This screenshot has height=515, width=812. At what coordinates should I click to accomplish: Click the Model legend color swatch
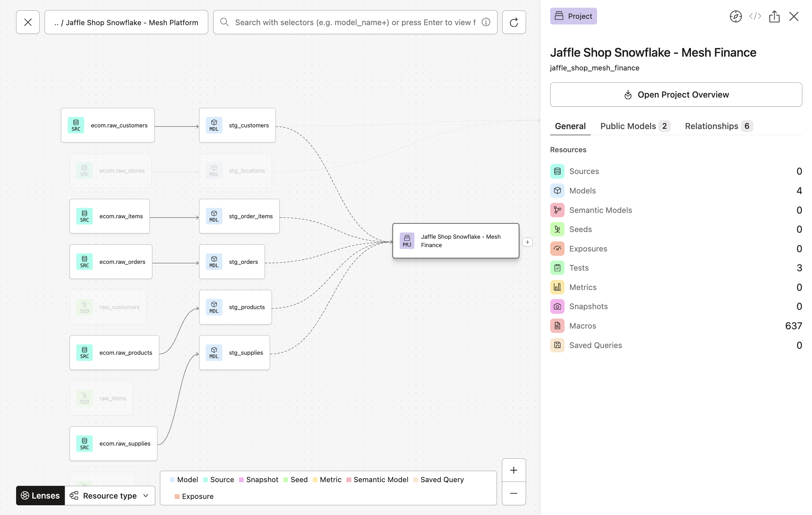click(x=172, y=480)
